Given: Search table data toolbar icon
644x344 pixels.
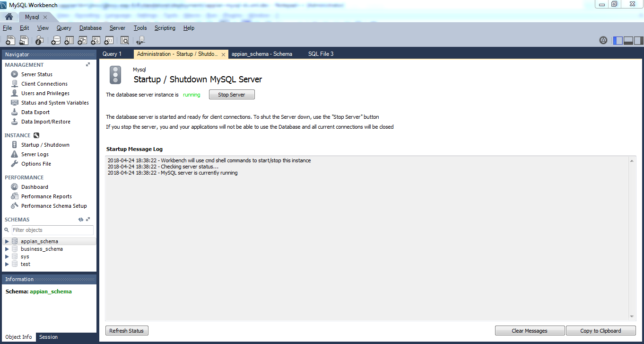Looking at the screenshot, I should click(x=125, y=40).
